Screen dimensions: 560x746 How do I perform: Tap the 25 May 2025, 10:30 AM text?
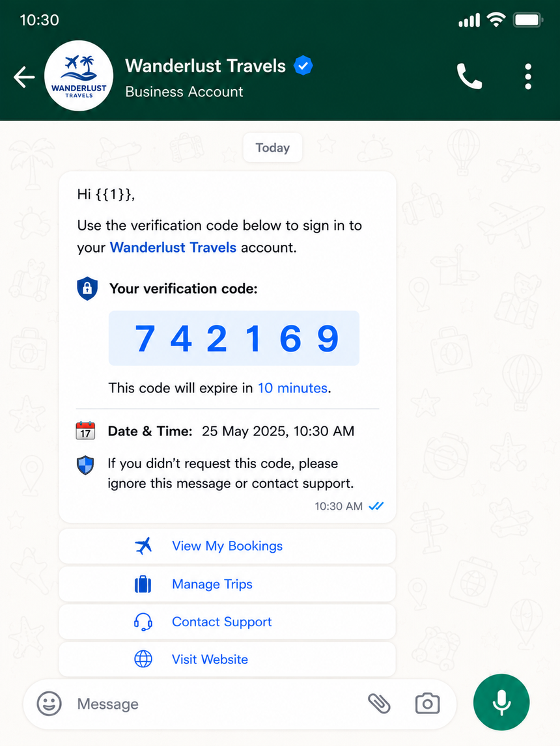click(278, 431)
